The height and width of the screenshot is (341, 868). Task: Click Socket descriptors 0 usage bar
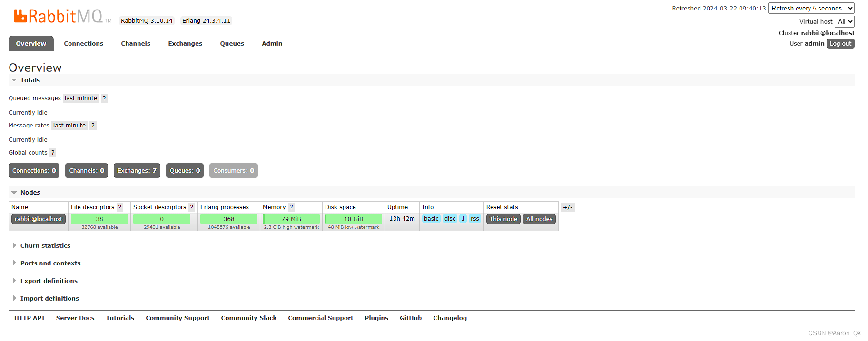click(162, 219)
